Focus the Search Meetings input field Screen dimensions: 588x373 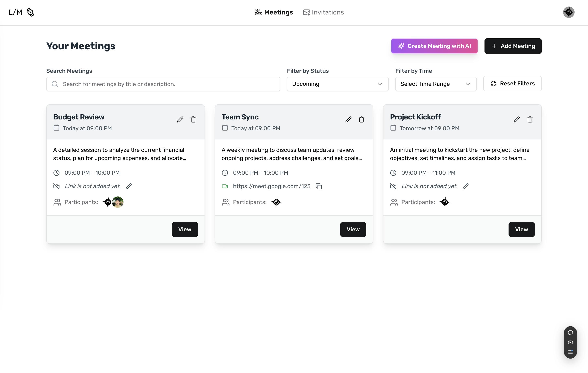[163, 84]
